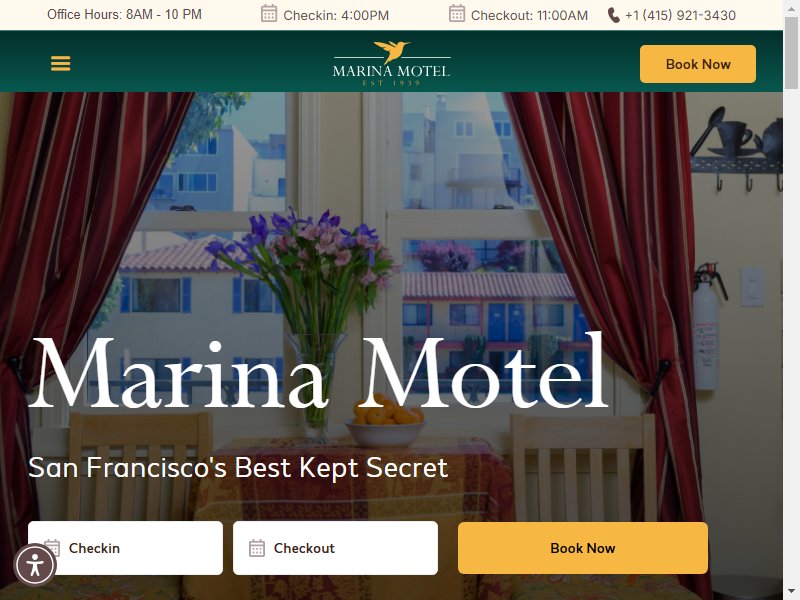Open the accessibility options widget
800x600 pixels.
pyautogui.click(x=35, y=565)
